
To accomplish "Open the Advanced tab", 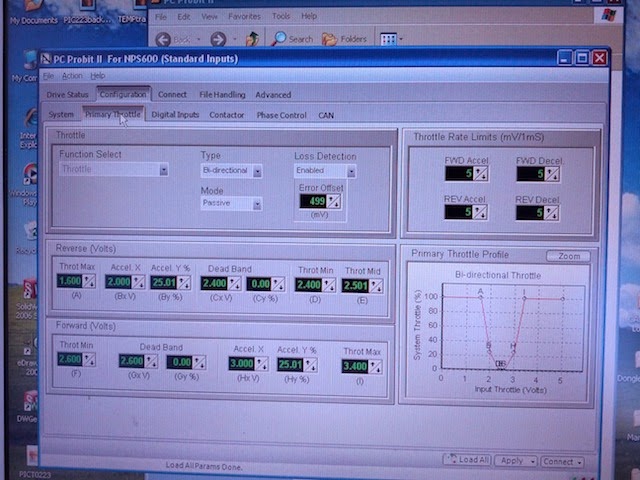I will click(x=273, y=95).
